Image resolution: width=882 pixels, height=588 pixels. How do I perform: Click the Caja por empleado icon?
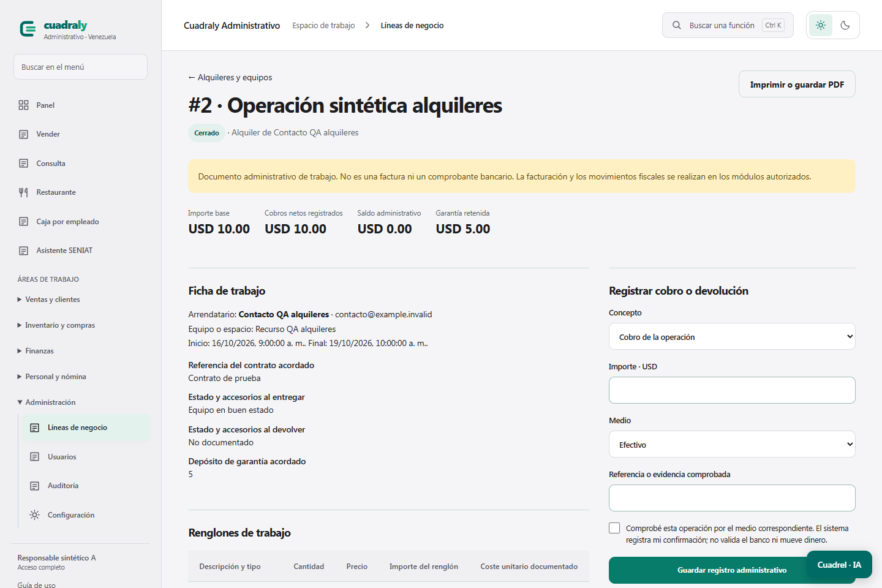[x=23, y=222]
